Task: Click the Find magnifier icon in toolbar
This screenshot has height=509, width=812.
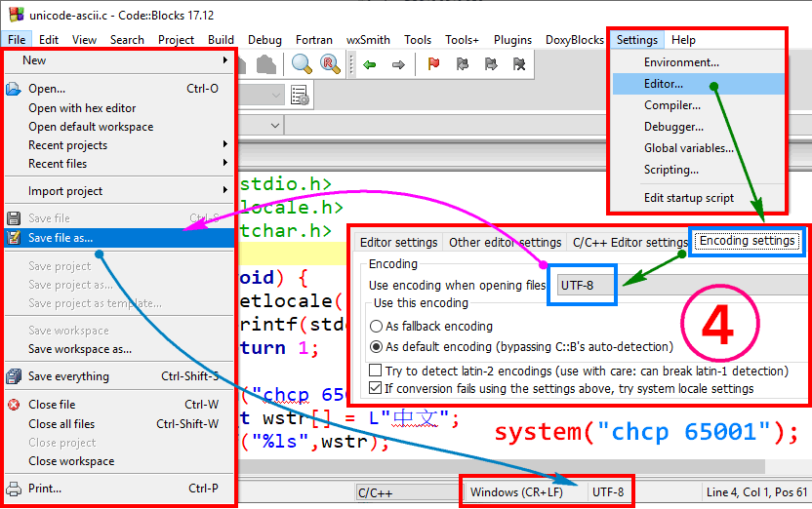Action: (x=302, y=64)
